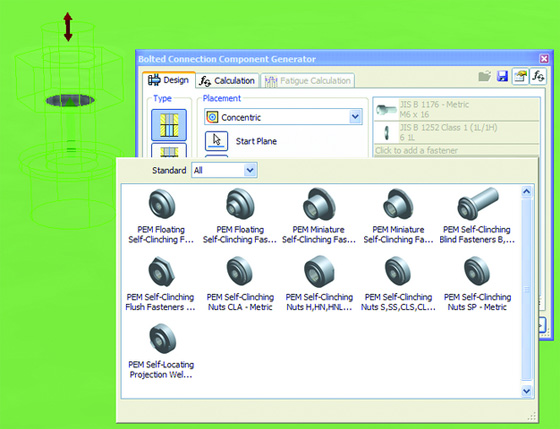This screenshot has width=560, height=429.
Task: Click the file naming settings icon
Action: (520, 76)
